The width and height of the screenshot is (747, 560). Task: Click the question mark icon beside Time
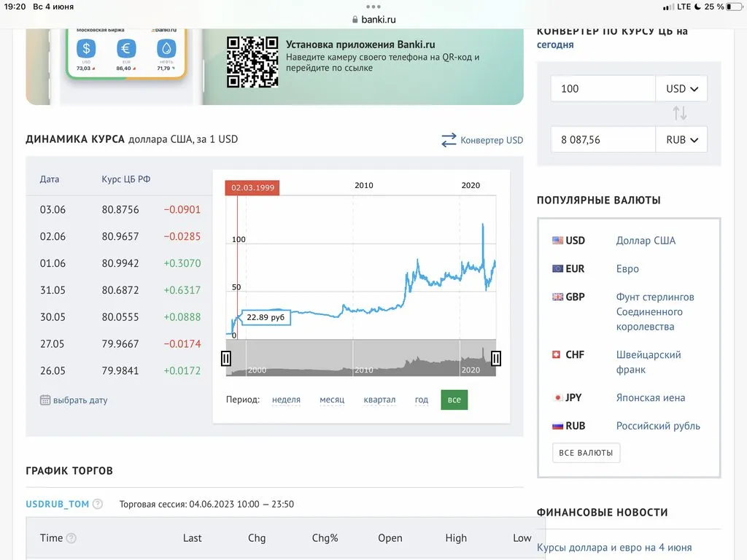[71, 538]
